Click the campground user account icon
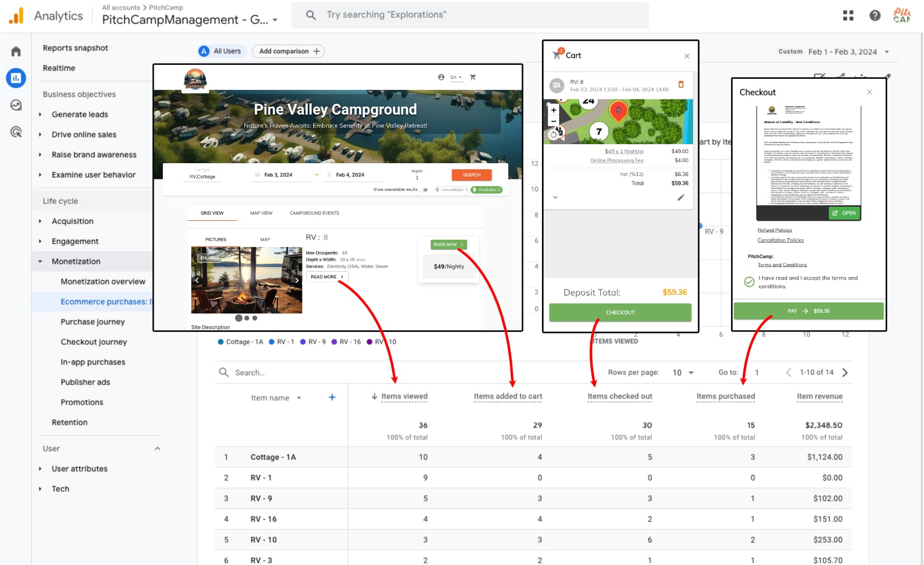Viewport: 924px width, 565px height. [441, 77]
